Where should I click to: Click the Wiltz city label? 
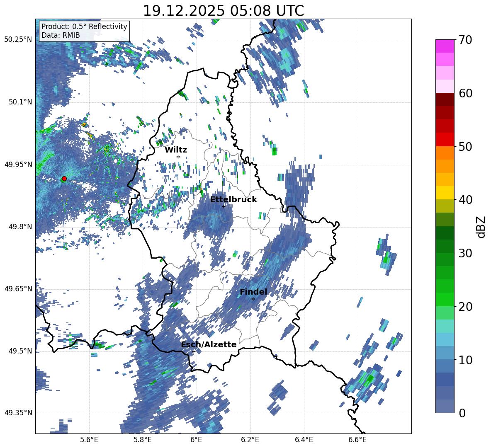click(x=176, y=150)
